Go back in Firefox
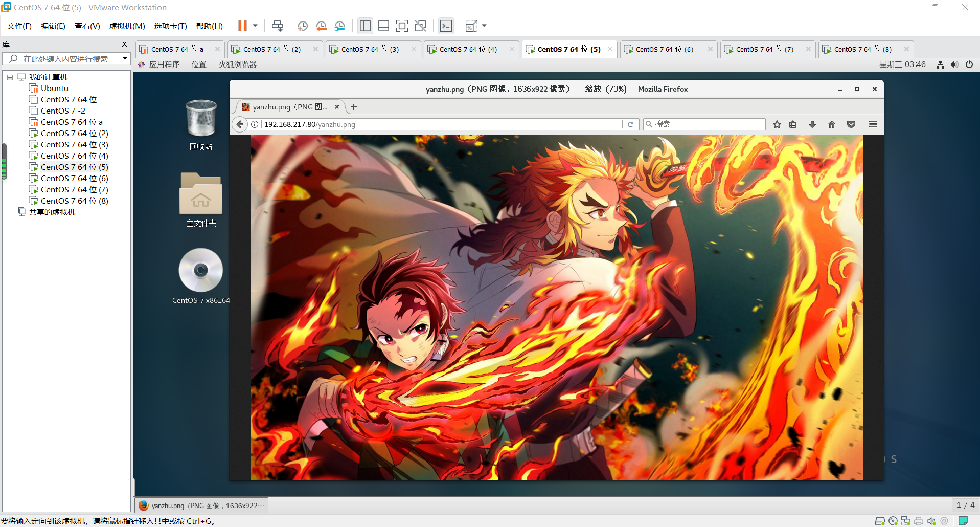 [x=240, y=124]
